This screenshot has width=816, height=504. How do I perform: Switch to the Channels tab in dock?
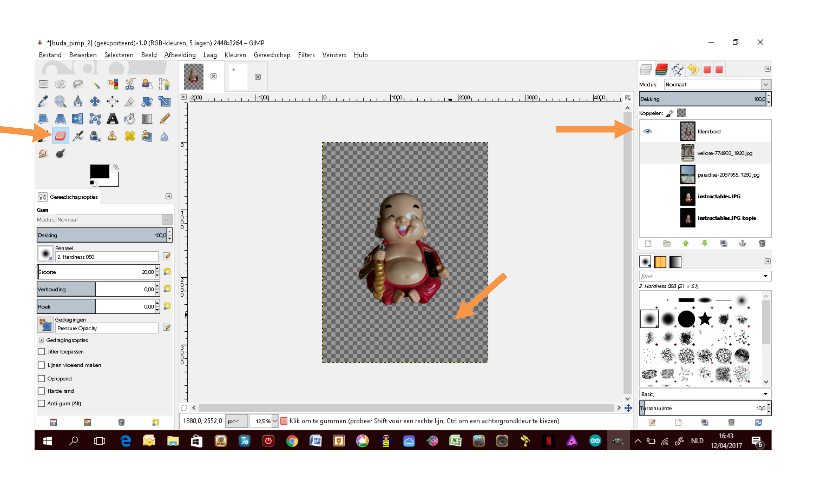[x=661, y=69]
